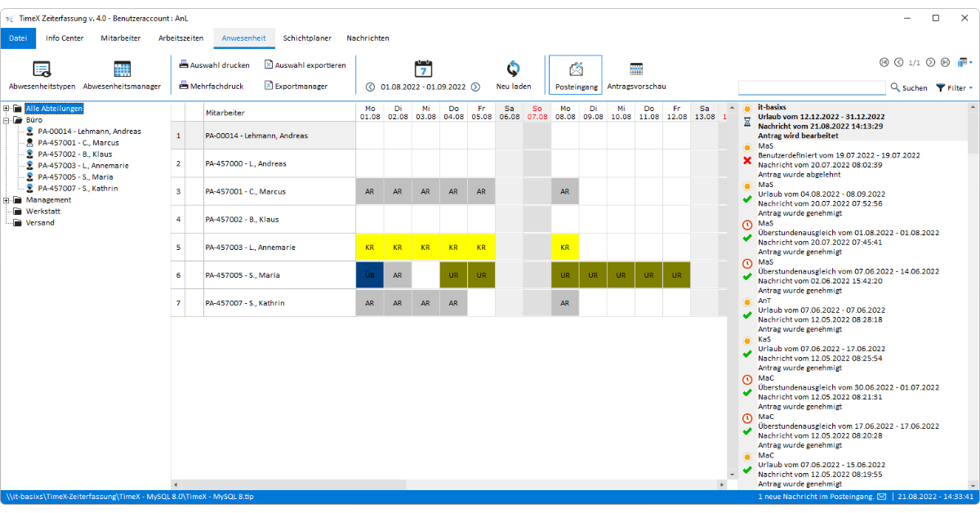Click the Büro folder icon
Image resolution: width=980 pixels, height=513 pixels.
point(17,119)
